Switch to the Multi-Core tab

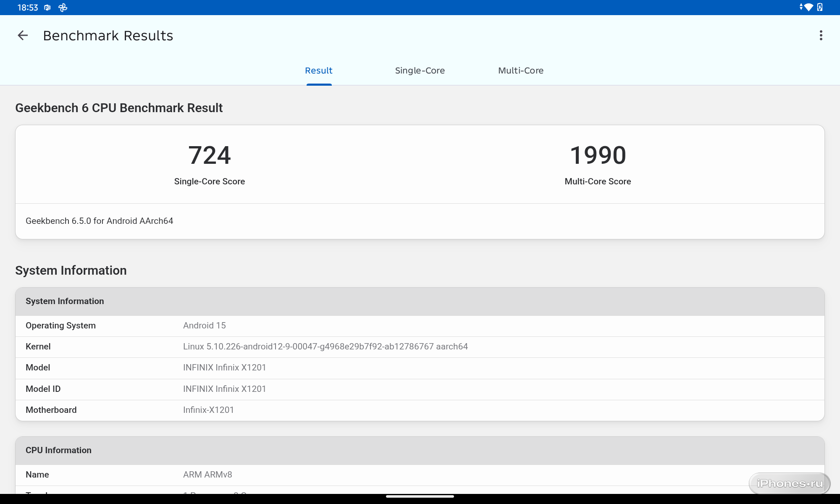(520, 71)
